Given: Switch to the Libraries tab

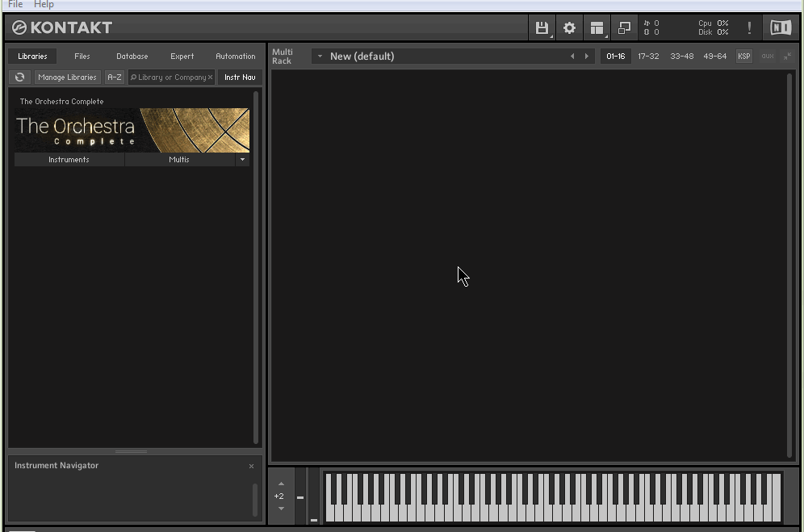Looking at the screenshot, I should point(32,57).
